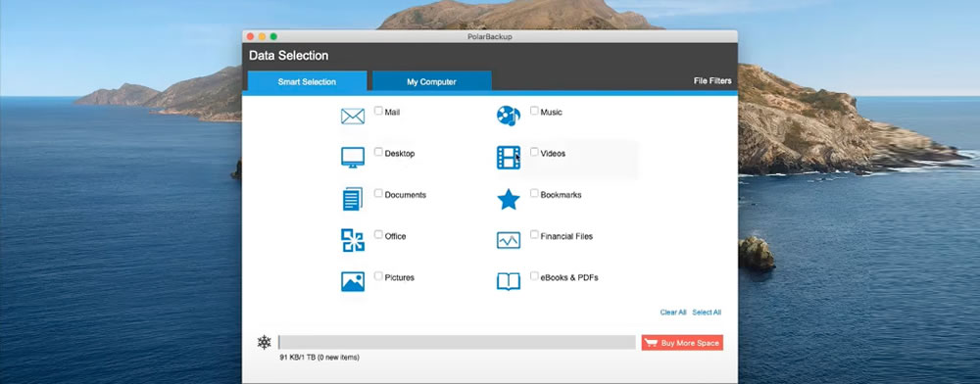Toggle the Office checkbox
Image resolution: width=980 pixels, height=384 pixels.
[378, 234]
